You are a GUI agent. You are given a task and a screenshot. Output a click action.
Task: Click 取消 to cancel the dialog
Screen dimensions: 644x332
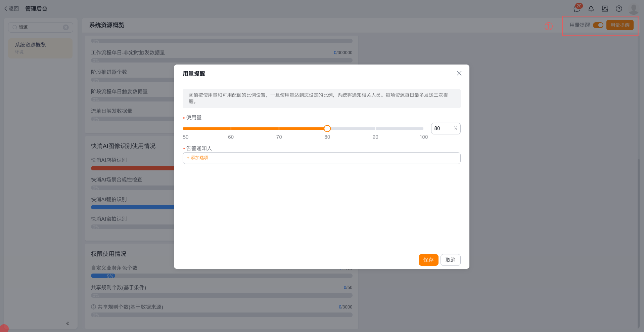tap(450, 260)
